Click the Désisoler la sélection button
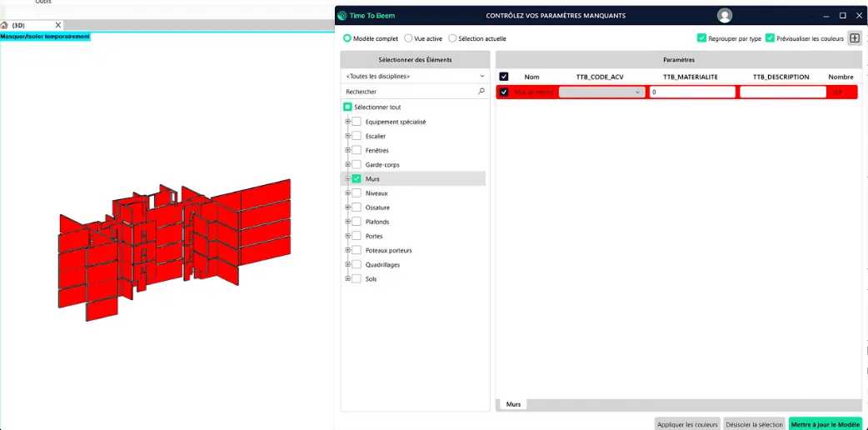Image resolution: width=868 pixels, height=430 pixels. (x=755, y=424)
